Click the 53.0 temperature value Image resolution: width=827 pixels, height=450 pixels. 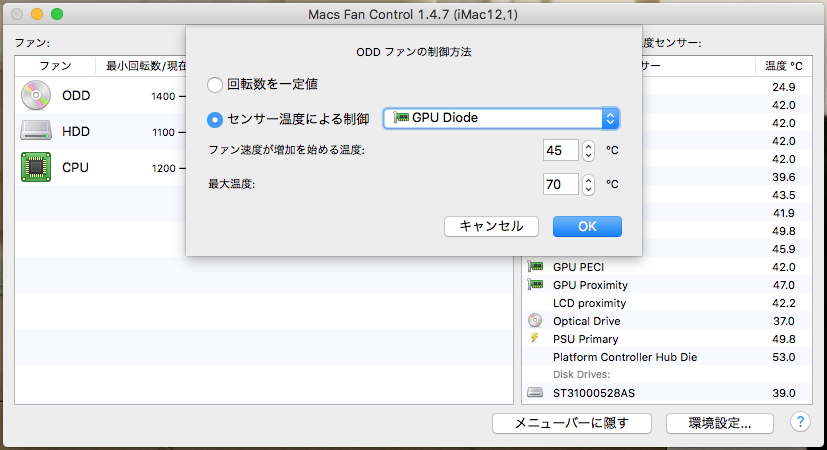click(783, 357)
